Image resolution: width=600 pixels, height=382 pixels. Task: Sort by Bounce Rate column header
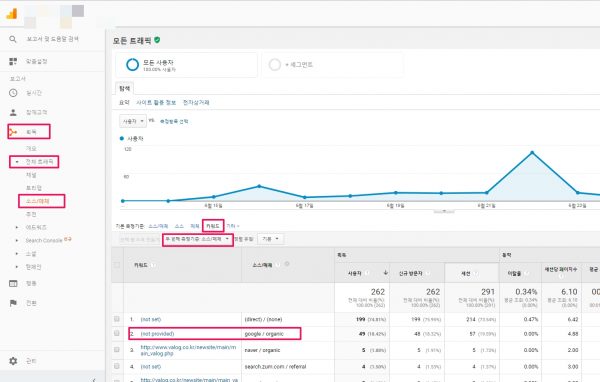[514, 273]
